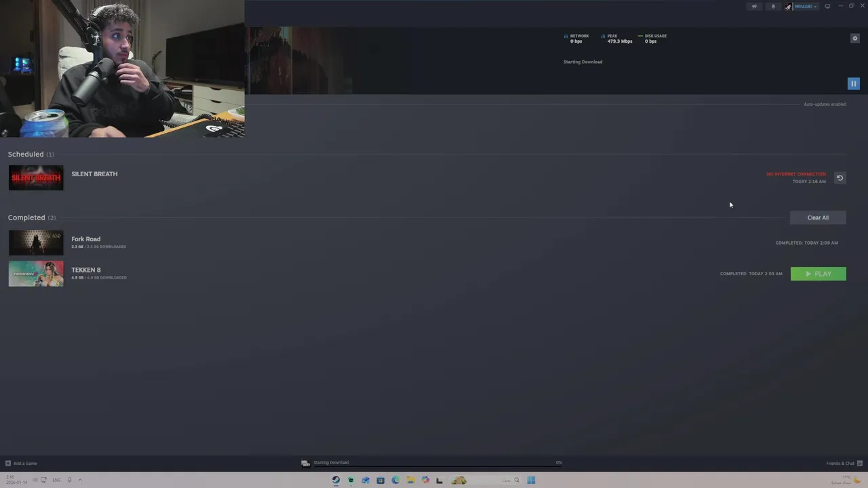Open the notifications bell icon
Image resolution: width=868 pixels, height=488 pixels.
coord(773,6)
